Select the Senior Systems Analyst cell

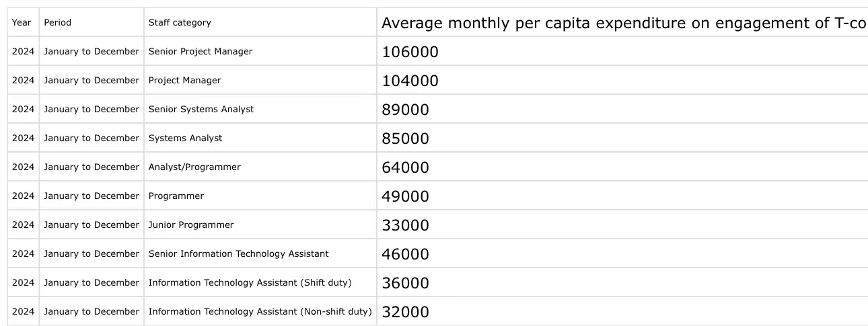coord(260,109)
